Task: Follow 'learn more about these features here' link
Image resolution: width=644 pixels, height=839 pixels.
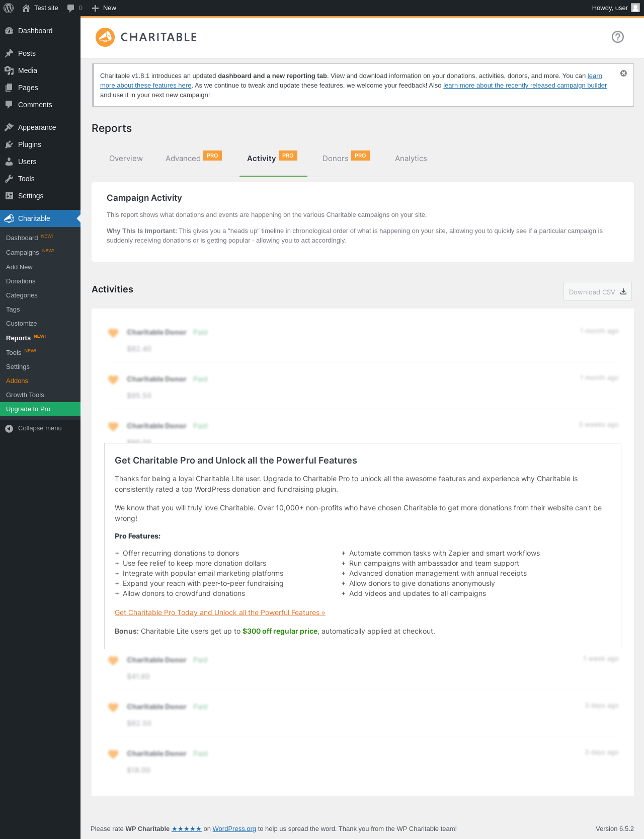Action: (x=145, y=86)
